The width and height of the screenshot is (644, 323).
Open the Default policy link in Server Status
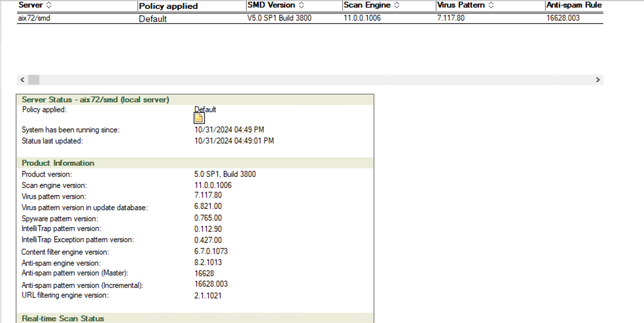pyautogui.click(x=205, y=110)
